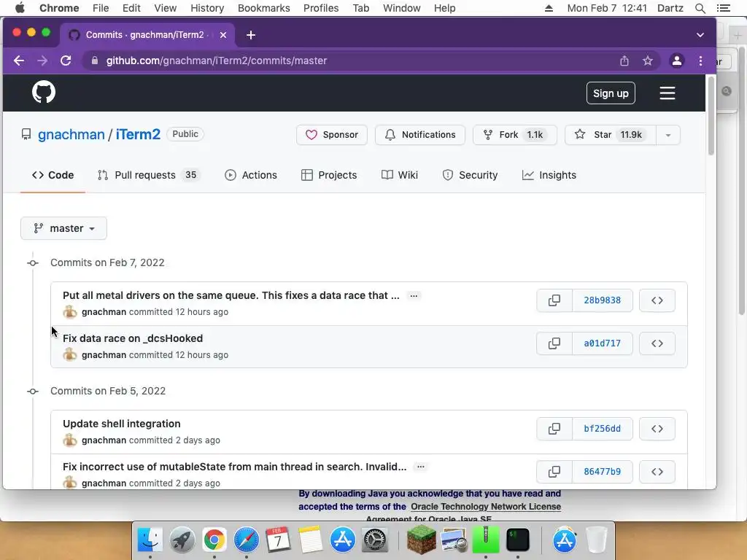
Task: Open the Trash in the Dock
Action: point(597,540)
